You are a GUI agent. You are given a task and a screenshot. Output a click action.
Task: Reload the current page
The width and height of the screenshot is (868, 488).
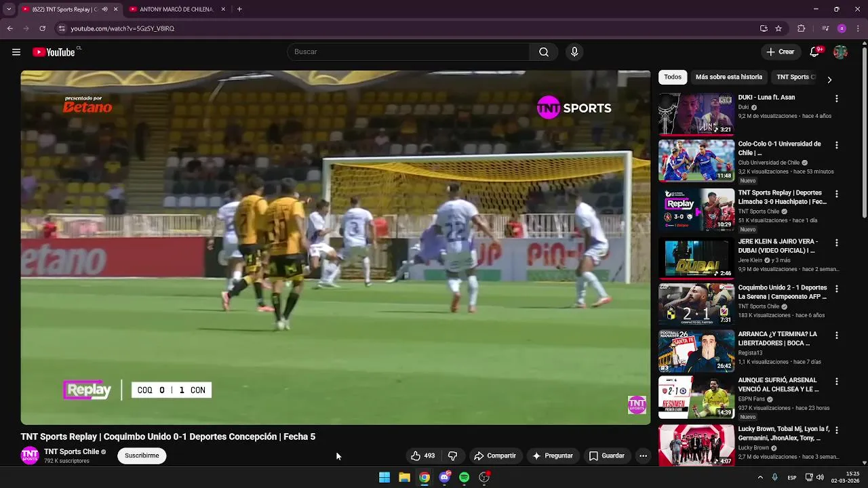tap(42, 28)
